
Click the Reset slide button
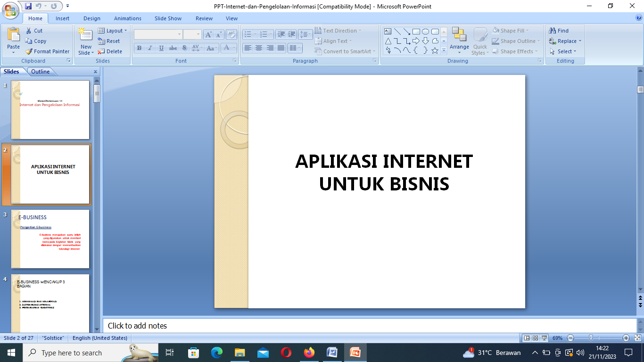tap(109, 41)
